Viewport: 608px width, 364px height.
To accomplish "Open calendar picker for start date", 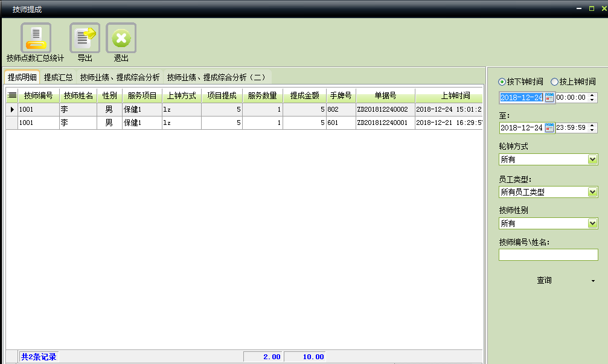I will tap(549, 97).
